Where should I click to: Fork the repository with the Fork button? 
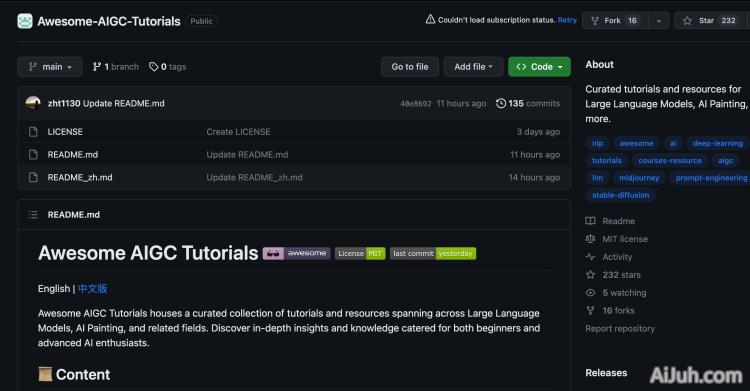point(615,21)
